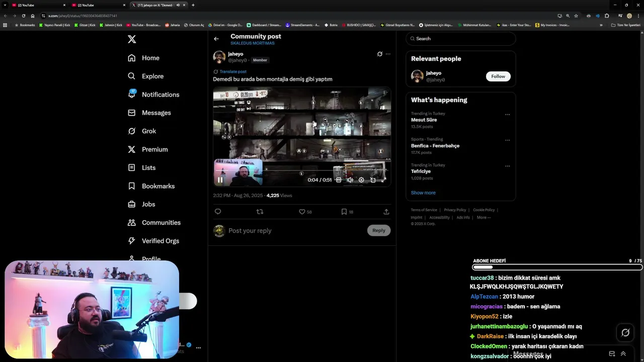Click the Reply button
Viewport: 644px width, 362px height.
point(379,230)
